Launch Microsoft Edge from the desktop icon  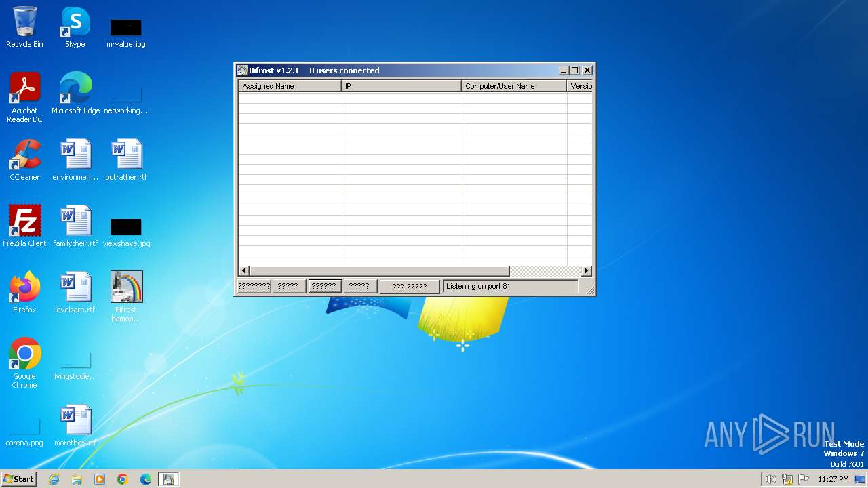pyautogui.click(x=75, y=94)
